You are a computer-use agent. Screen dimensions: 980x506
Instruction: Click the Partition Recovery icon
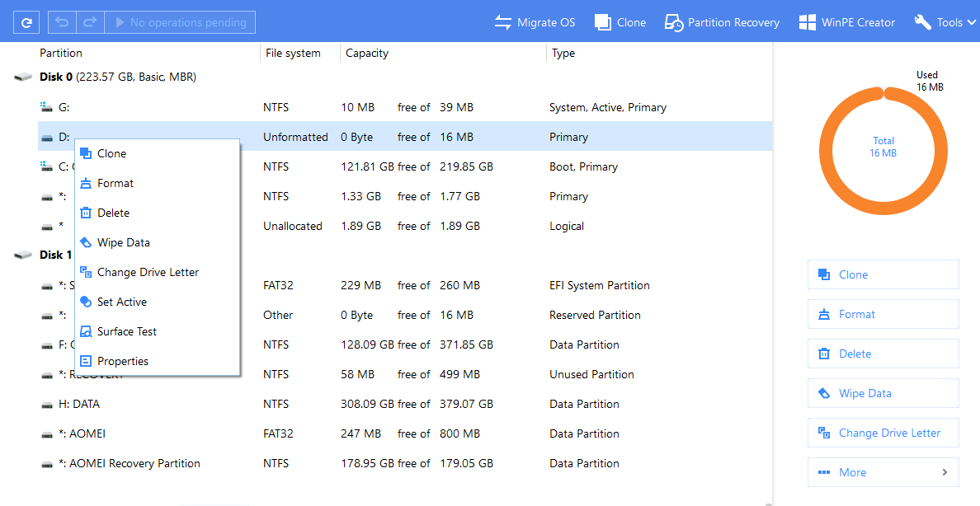click(674, 22)
